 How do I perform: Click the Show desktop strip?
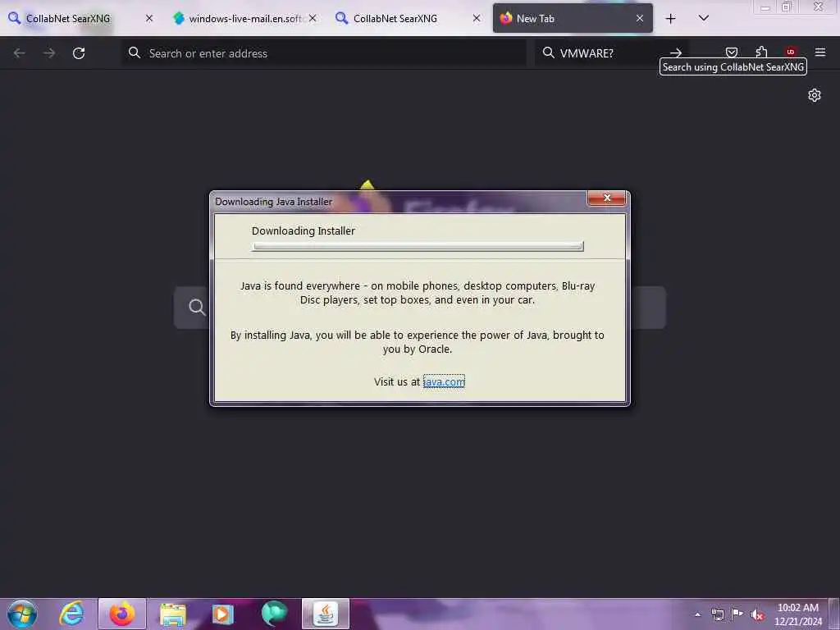[x=834, y=614]
